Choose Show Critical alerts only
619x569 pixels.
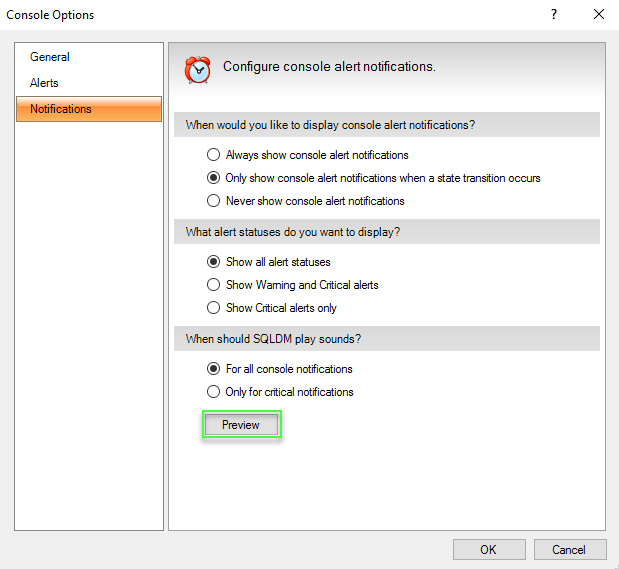pyautogui.click(x=213, y=308)
